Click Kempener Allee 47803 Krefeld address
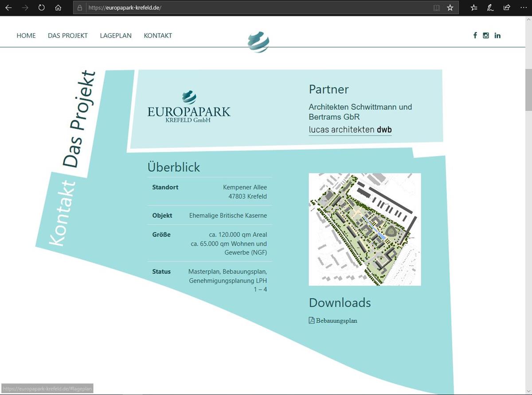This screenshot has width=532, height=395. click(245, 192)
